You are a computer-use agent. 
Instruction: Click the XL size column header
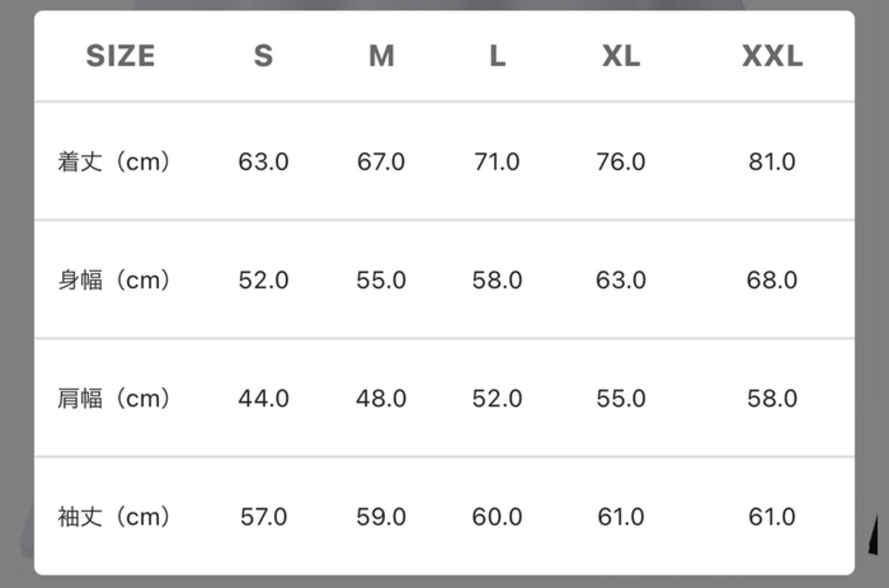(621, 56)
